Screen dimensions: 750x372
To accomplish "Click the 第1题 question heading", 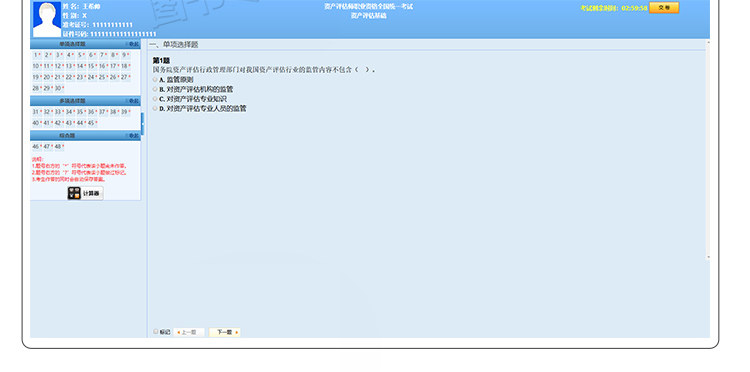I will coord(161,61).
